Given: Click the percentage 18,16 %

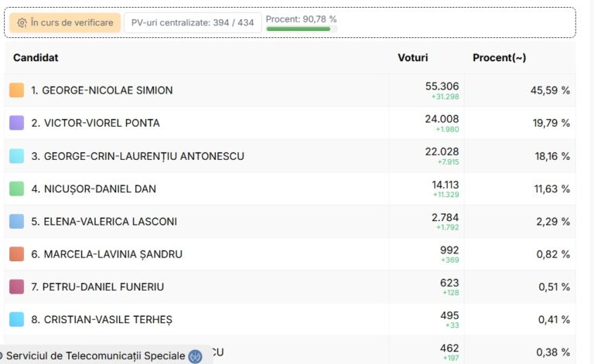Looking at the screenshot, I should [552, 156].
